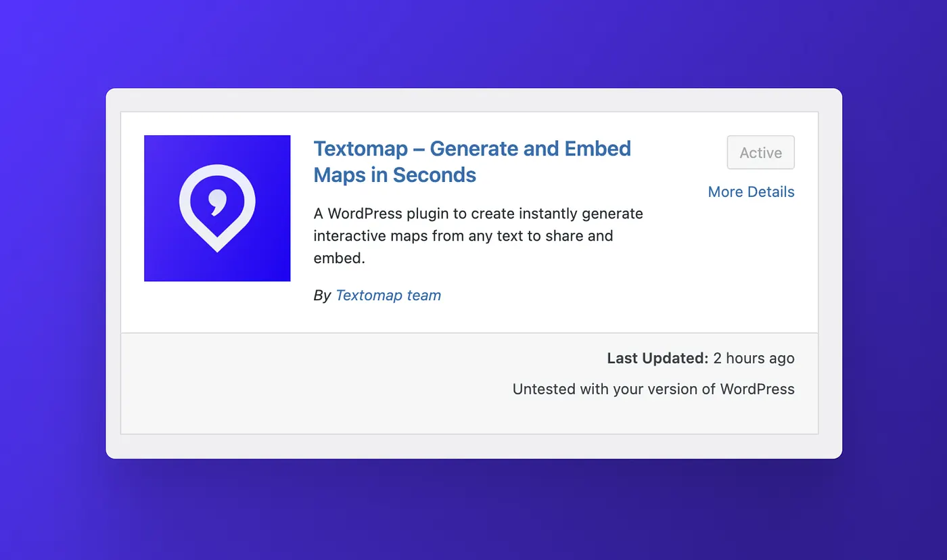Click the disabled Active button
The image size is (947, 560).
coord(760,153)
